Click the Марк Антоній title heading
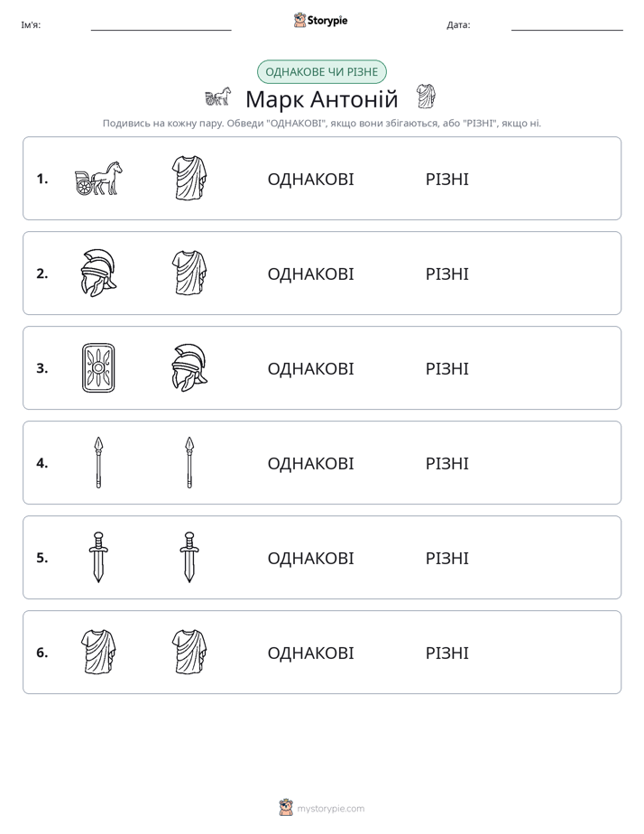This screenshot has height=834, width=644. click(x=321, y=99)
